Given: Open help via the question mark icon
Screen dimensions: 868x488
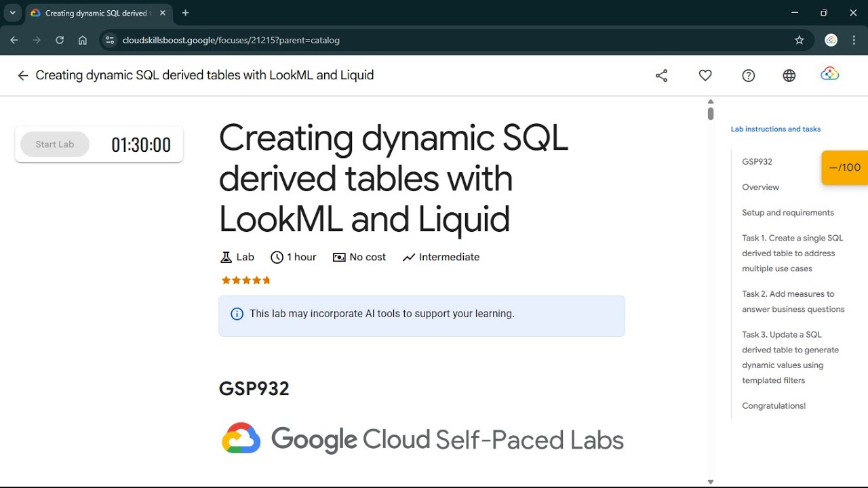Looking at the screenshot, I should coord(749,76).
